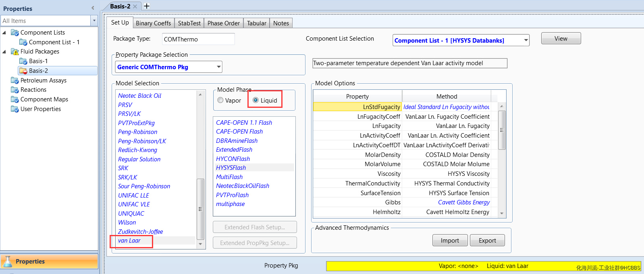644x274 pixels.
Task: Collapse the Fluid Packages tree node
Action: (4, 52)
